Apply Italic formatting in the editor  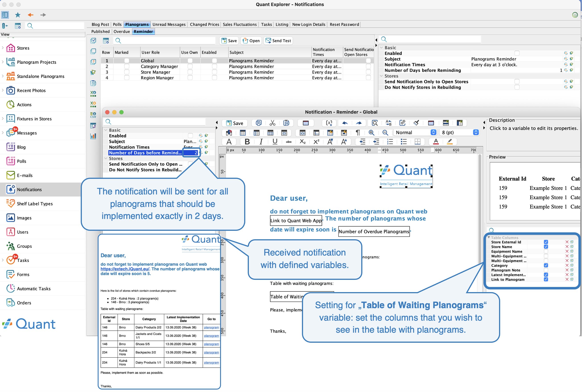[x=261, y=142]
